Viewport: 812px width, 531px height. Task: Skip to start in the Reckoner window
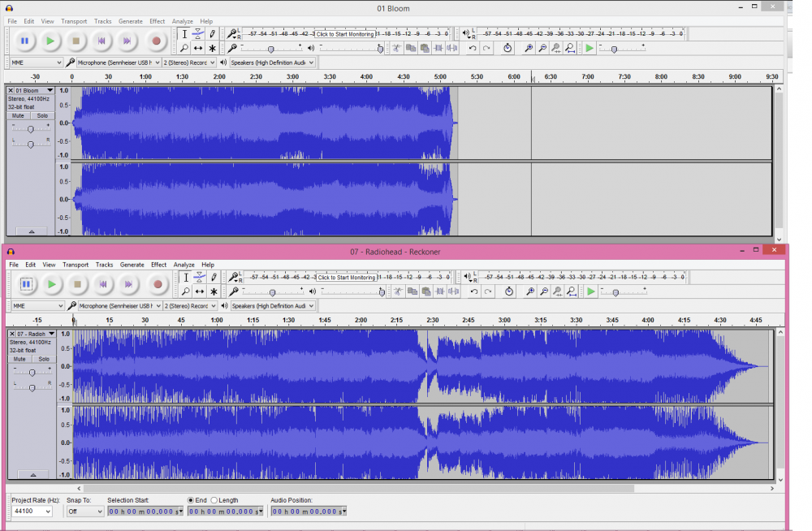coord(103,284)
